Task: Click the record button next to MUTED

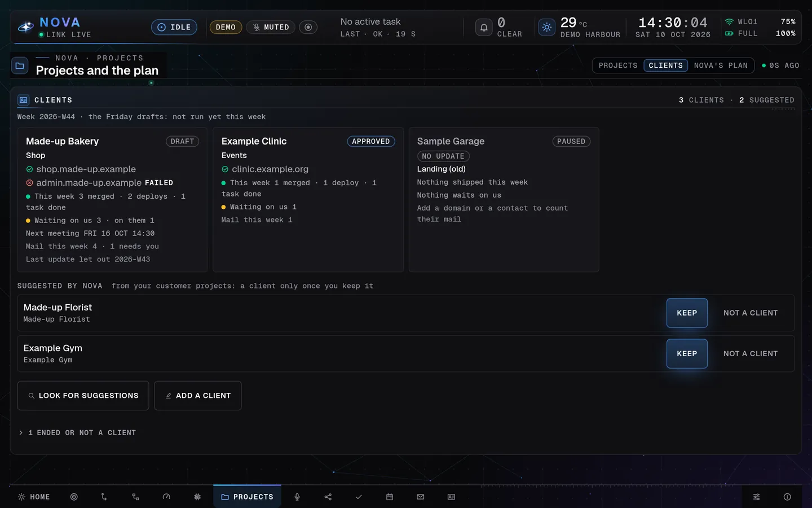Action: click(308, 27)
